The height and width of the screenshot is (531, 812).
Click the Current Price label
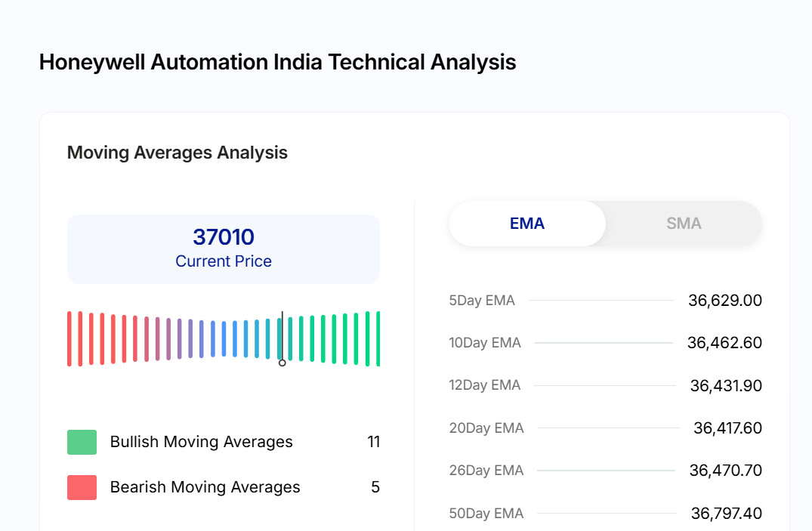[224, 261]
